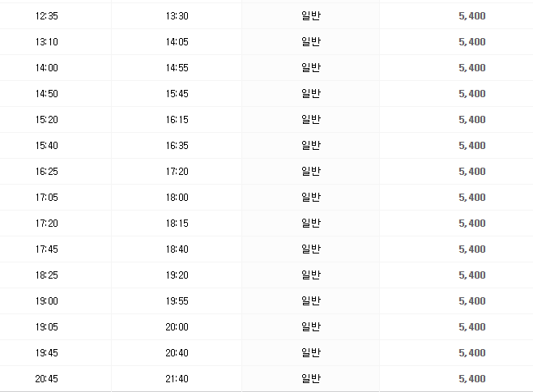Select the 14:55 arrival time cell
The height and width of the screenshot is (392, 533).
(176, 67)
